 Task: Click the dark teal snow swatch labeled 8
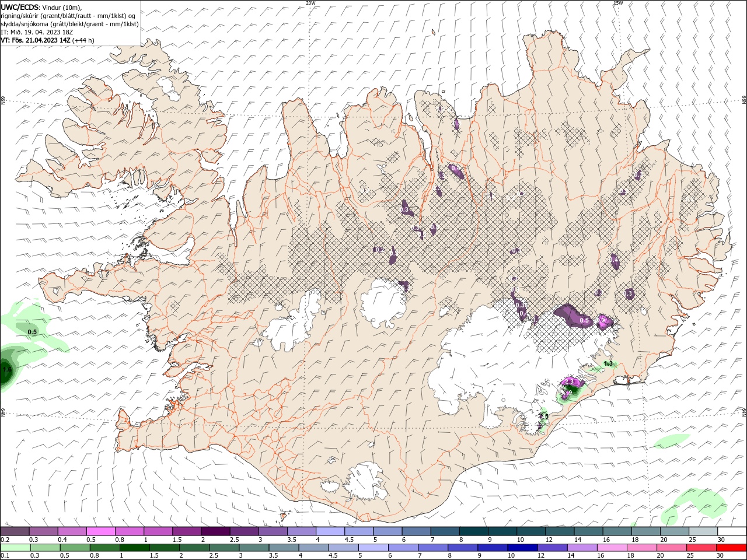click(x=473, y=531)
